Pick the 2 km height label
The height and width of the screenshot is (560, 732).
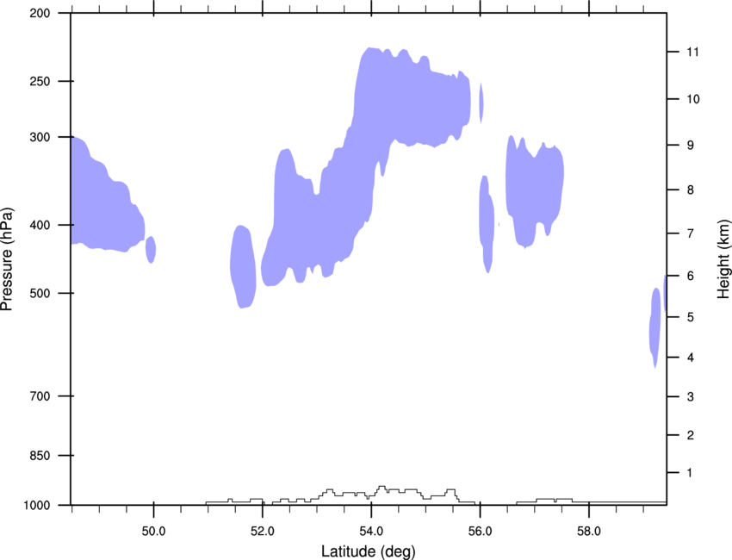pos(690,435)
